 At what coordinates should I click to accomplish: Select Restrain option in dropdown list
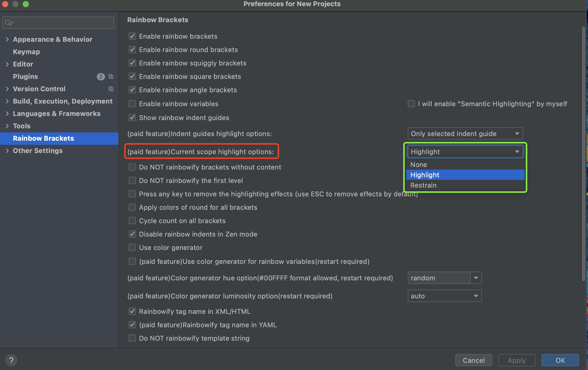(x=465, y=185)
